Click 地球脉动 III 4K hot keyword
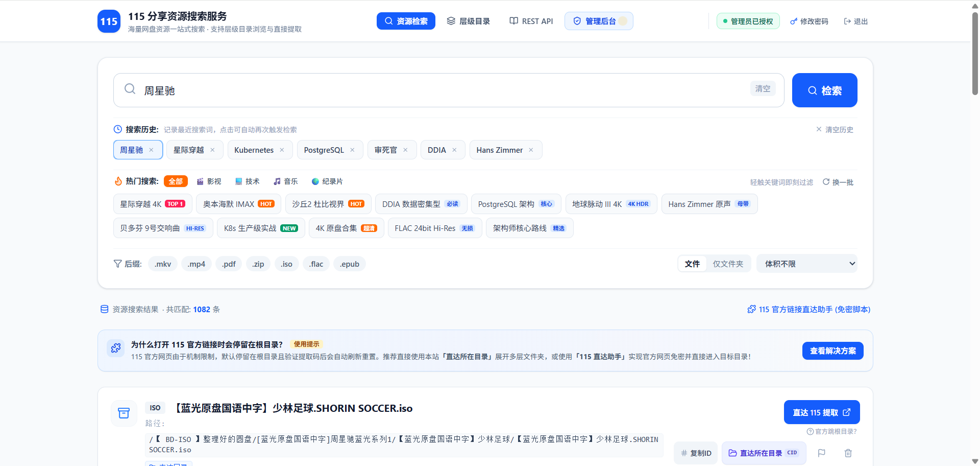The width and height of the screenshot is (980, 466). [611, 204]
